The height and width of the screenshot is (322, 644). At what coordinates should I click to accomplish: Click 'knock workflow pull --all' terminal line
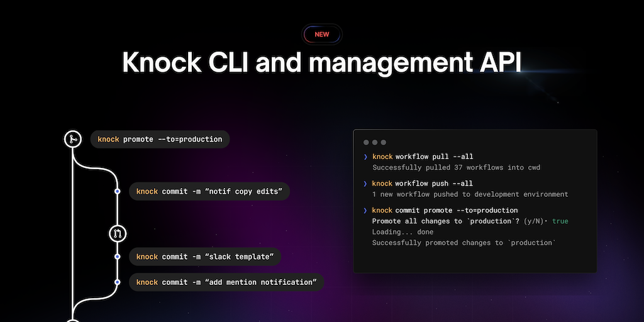423,157
